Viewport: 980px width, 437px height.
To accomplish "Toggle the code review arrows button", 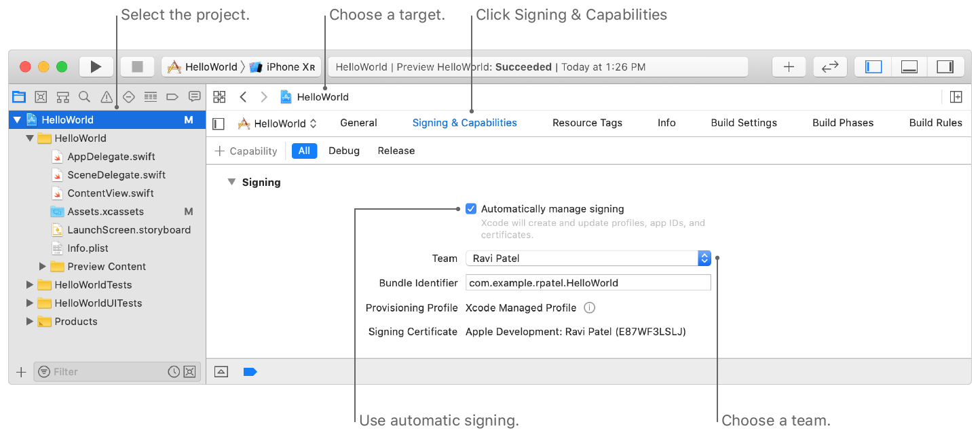I will pos(830,66).
